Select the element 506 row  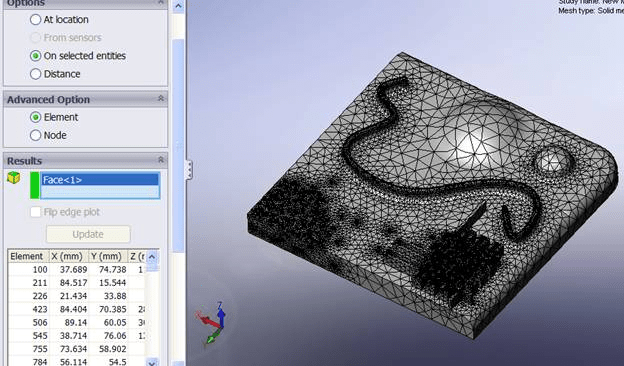click(x=76, y=322)
